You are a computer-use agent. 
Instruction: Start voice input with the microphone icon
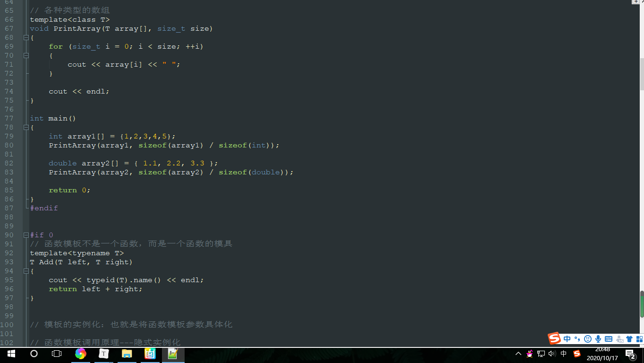598,339
